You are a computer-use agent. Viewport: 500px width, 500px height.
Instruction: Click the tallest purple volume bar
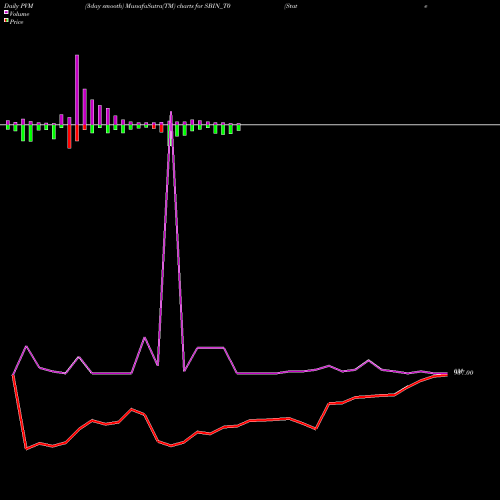(77, 90)
